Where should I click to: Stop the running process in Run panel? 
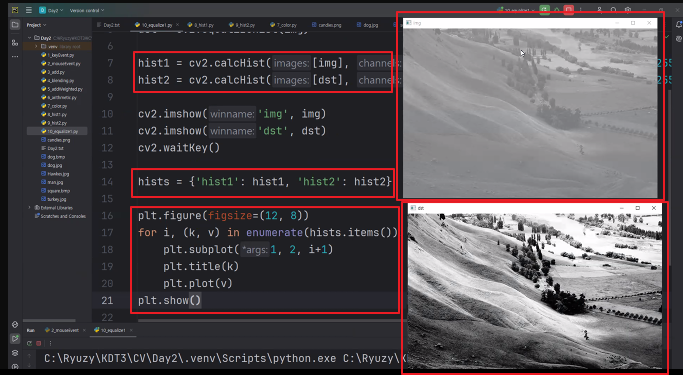[x=39, y=343]
